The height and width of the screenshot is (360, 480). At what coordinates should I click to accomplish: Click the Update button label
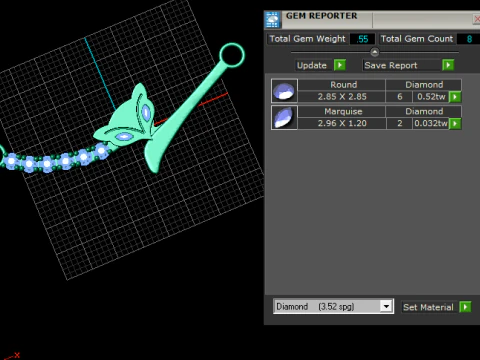[x=312, y=65]
